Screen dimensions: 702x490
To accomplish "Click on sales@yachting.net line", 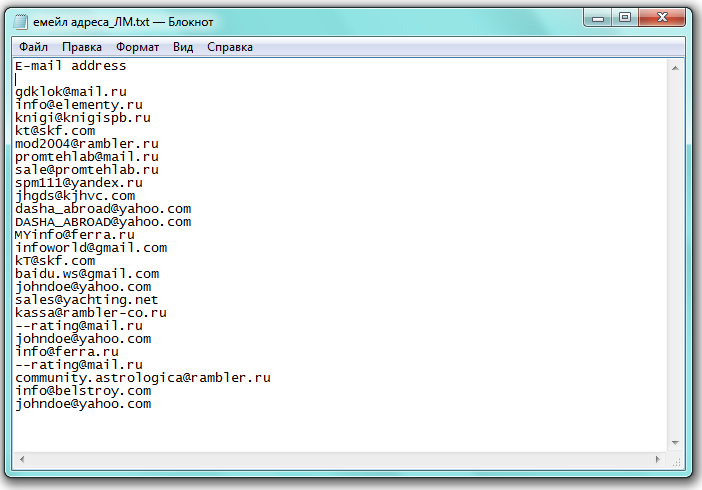I will (x=86, y=300).
